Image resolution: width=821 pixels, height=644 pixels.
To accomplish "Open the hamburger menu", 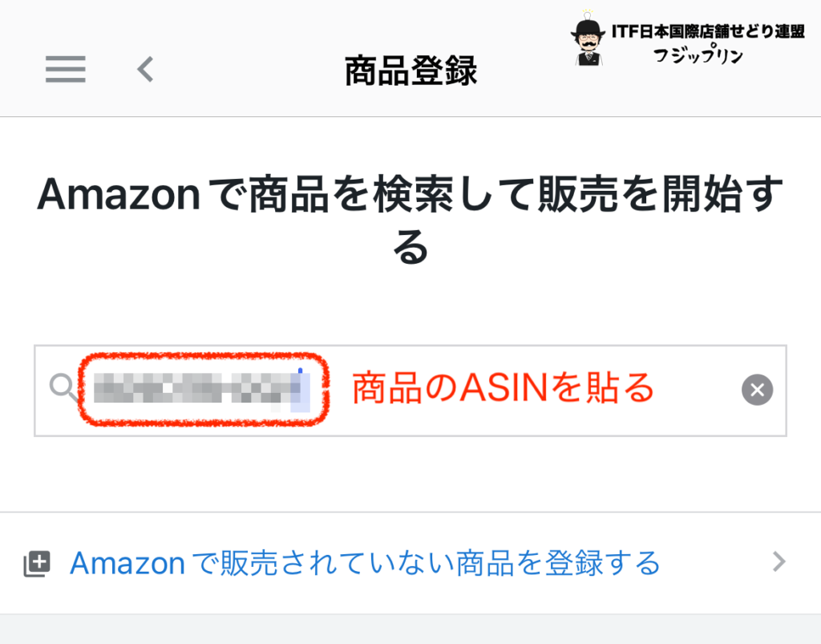I will [x=66, y=69].
